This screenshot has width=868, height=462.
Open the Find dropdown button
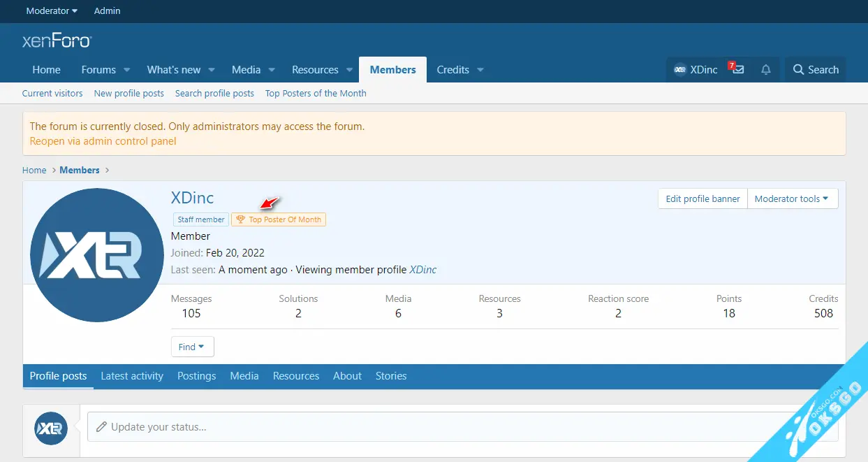pos(192,347)
